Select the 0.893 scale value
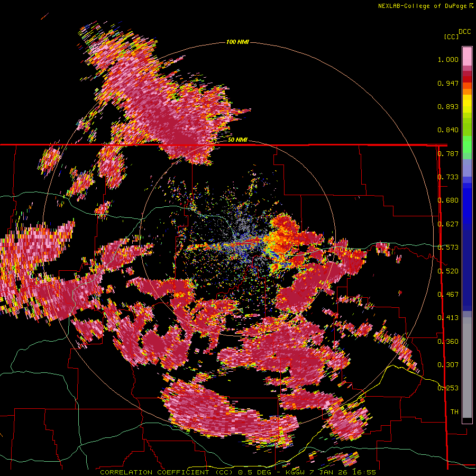This screenshot has width=476, height=476. 448,106
